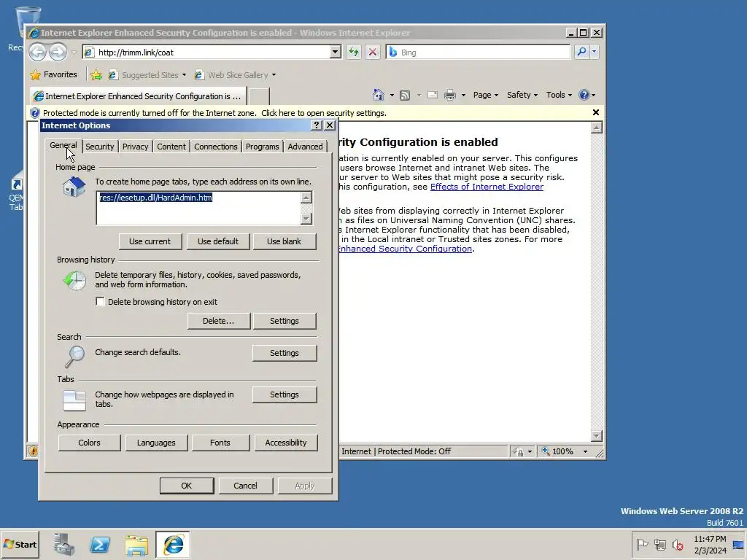
Task: Open Windows Explorer folder on taskbar
Action: pyautogui.click(x=136, y=545)
